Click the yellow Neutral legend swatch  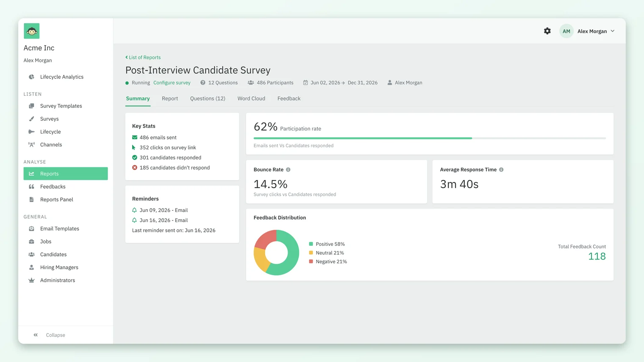(311, 253)
